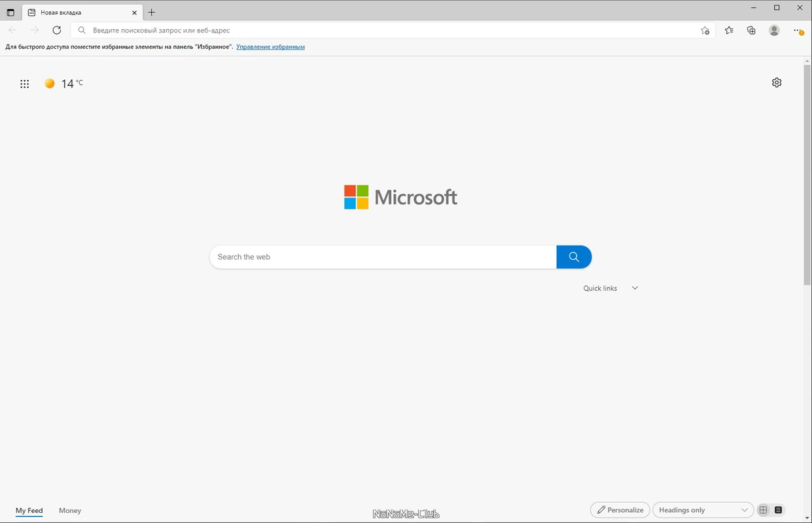The image size is (812, 523).
Task: Select the list layout view icon
Action: click(x=778, y=510)
